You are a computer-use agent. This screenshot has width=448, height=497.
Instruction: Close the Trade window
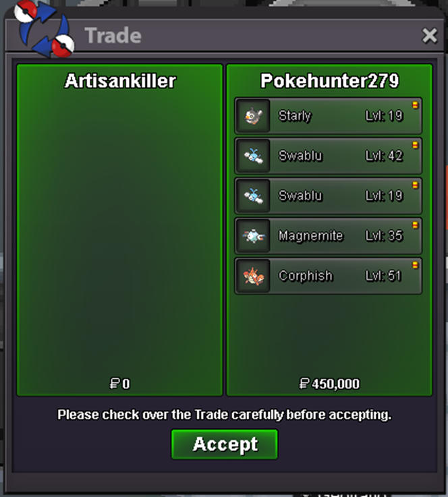click(x=430, y=35)
